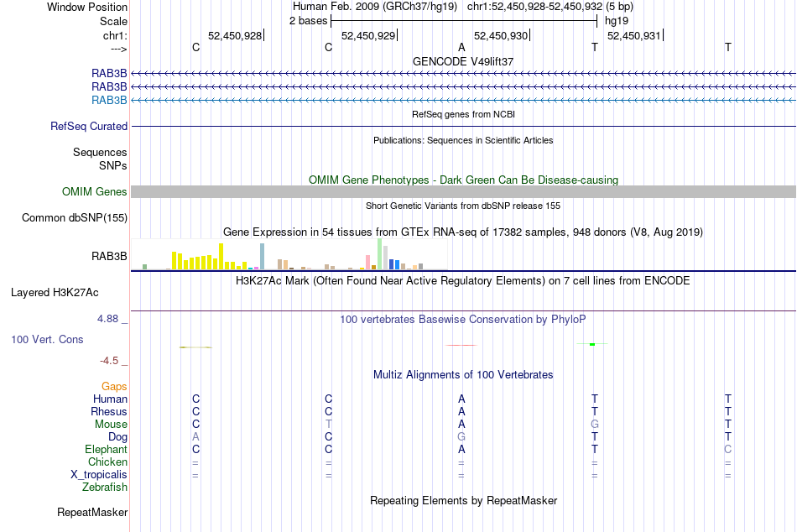Click the 52,450,930 coordinate tick label
Viewport: 797px width, 532px height.
point(501,35)
